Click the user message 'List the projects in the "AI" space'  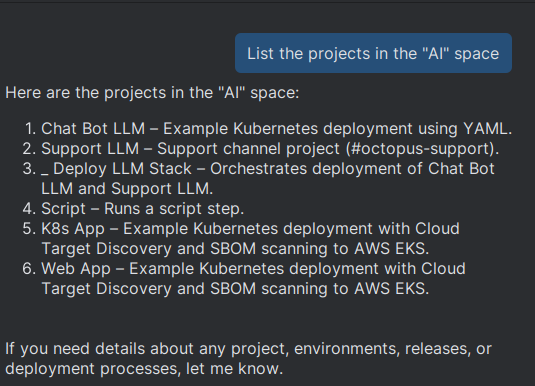coord(373,53)
